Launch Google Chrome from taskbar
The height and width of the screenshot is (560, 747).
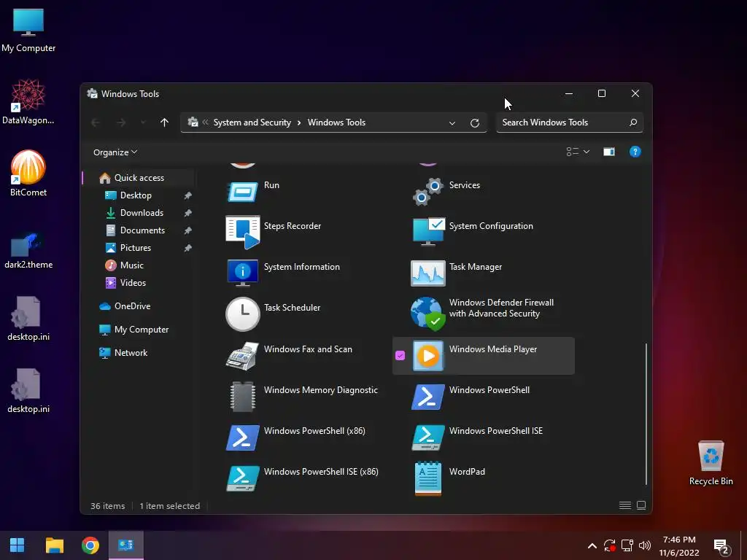(x=90, y=545)
